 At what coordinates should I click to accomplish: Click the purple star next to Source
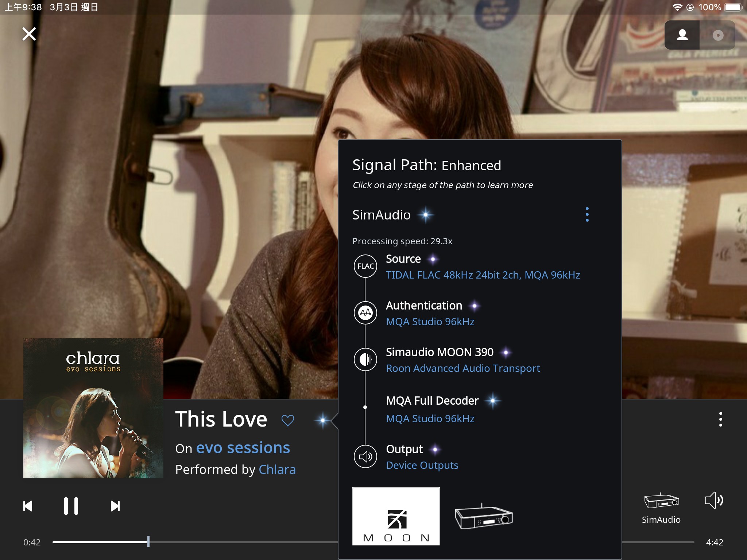433,259
